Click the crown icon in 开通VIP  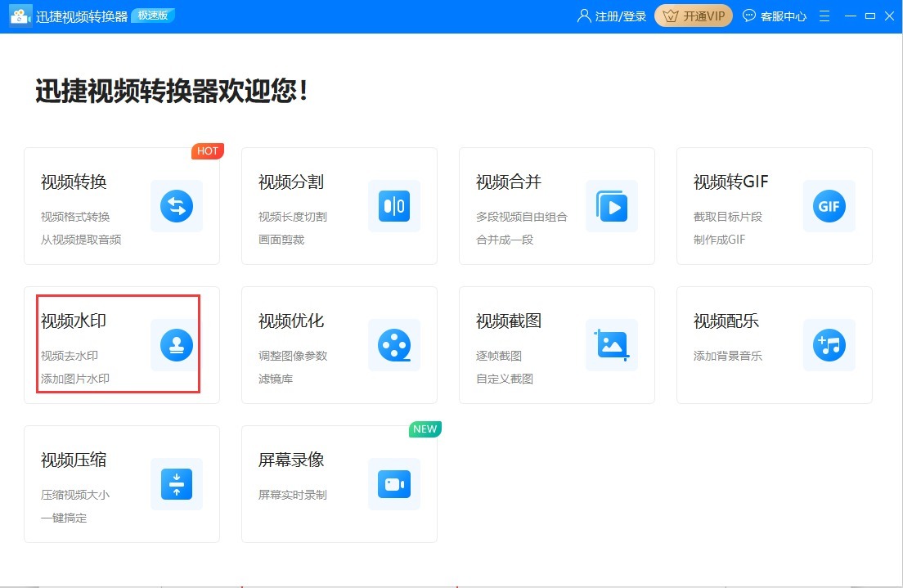click(x=671, y=16)
